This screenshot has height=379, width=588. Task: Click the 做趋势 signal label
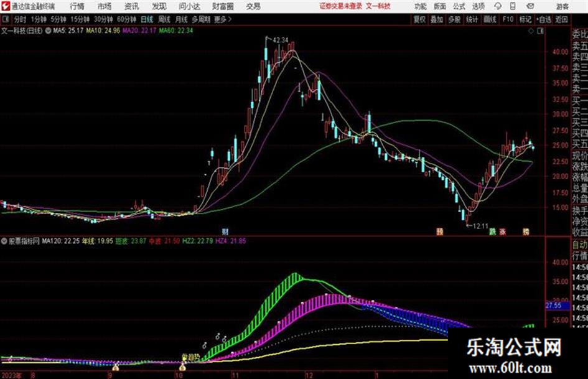[x=190, y=357]
